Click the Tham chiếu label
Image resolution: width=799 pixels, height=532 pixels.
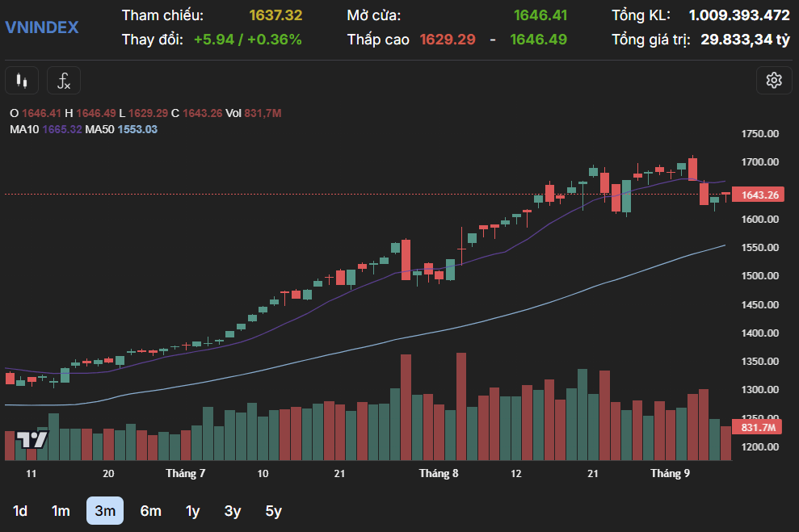(162, 15)
